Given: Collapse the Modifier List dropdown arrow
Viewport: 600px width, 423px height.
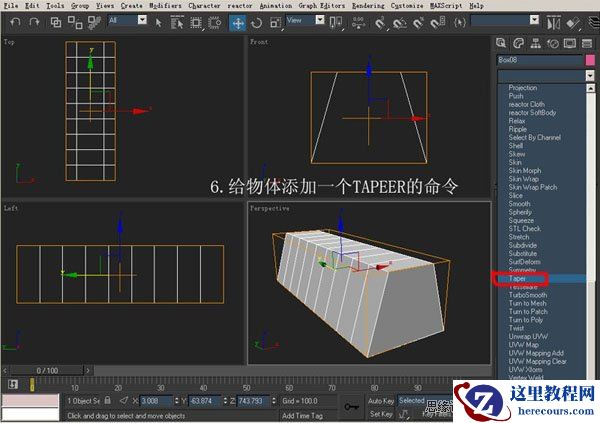Looking at the screenshot, I should [x=590, y=75].
